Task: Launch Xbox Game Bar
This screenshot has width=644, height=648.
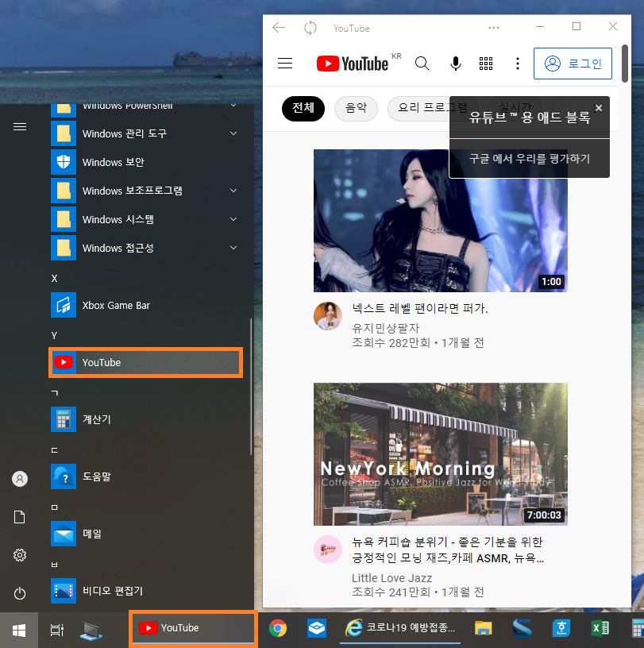Action: point(145,305)
